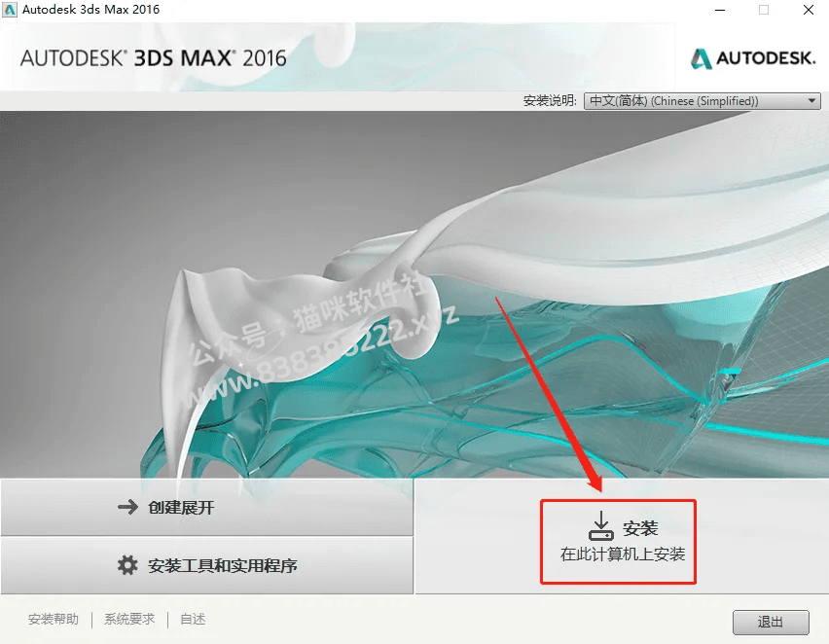829x644 pixels.
Task: Click the gear icon for tools and utilities
Action: 127,564
